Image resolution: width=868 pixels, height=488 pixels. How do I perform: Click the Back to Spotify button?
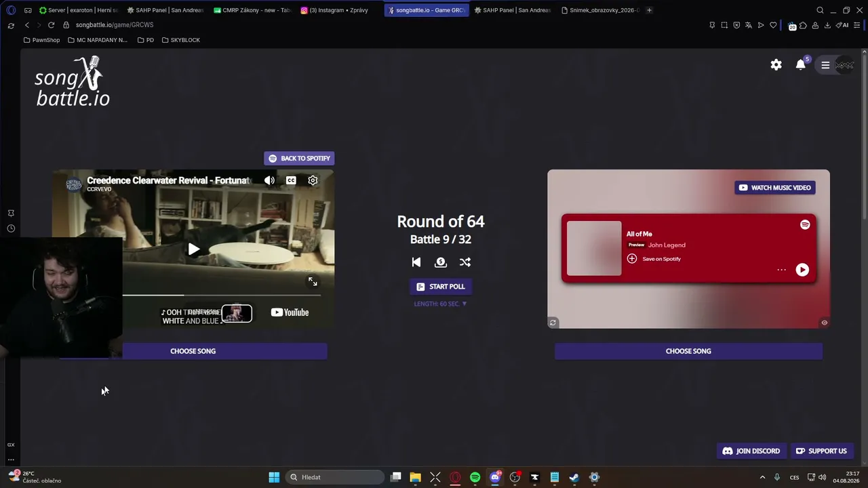click(299, 159)
